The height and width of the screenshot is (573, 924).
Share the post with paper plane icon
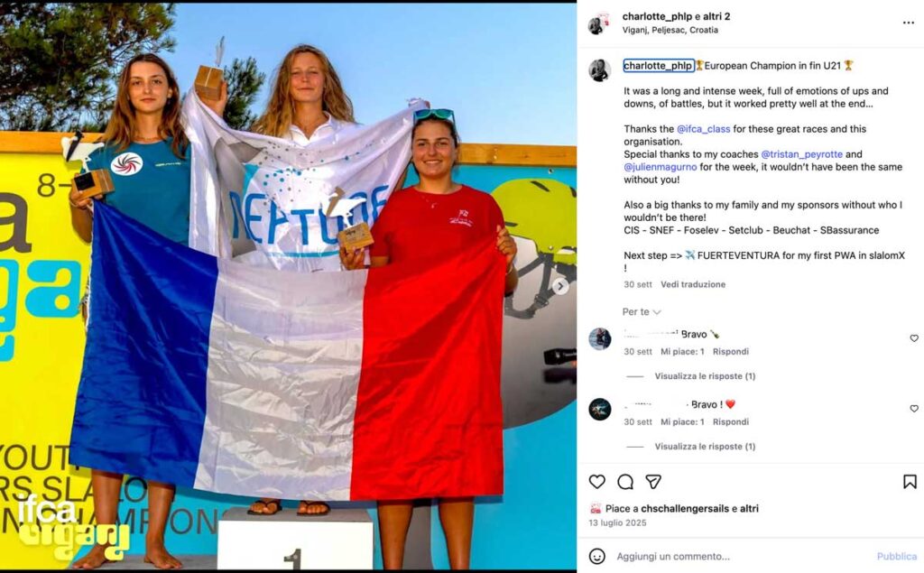tap(653, 482)
